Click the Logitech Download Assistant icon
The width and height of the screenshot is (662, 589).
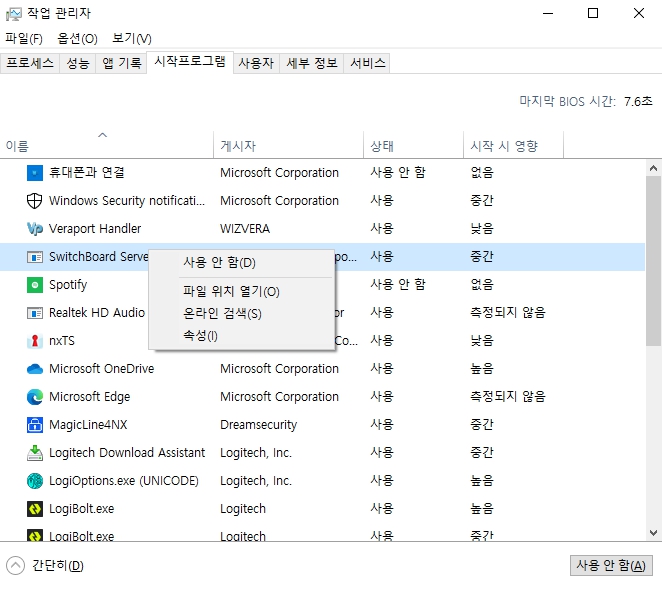35,453
